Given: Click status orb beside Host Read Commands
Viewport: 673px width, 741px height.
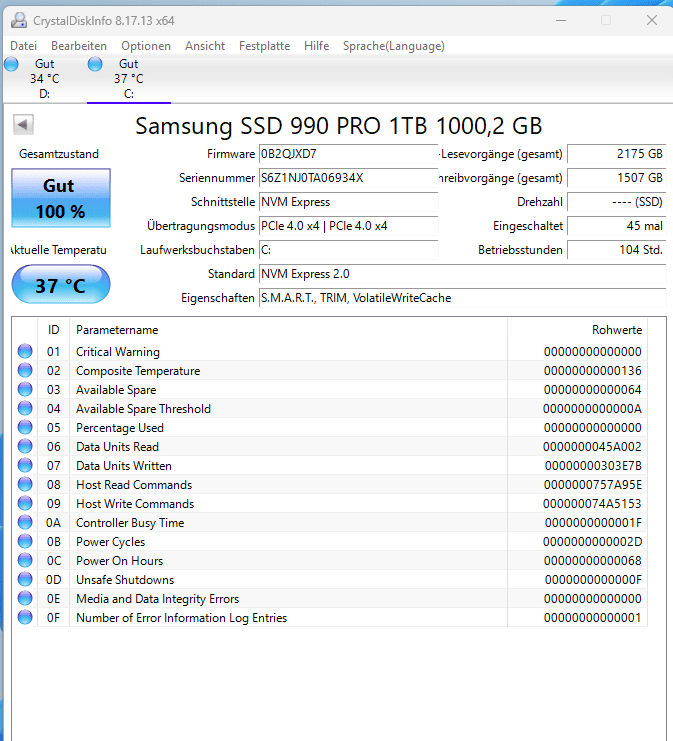Looking at the screenshot, I should click(x=25, y=484).
